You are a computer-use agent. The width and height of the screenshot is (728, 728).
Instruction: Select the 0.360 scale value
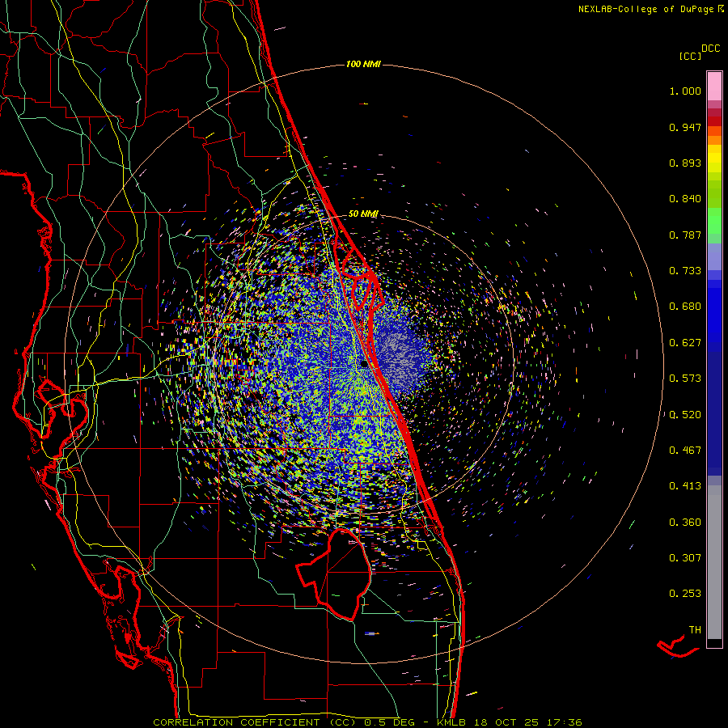click(x=685, y=523)
